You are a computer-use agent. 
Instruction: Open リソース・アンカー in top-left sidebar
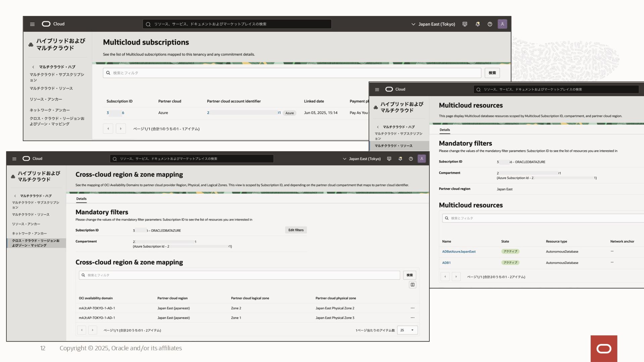[46, 99]
